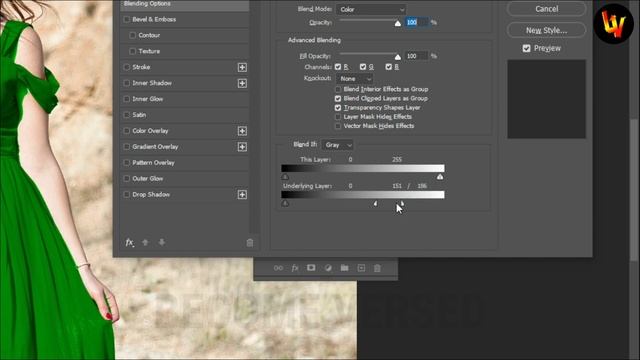Enable Outer Glow checkbox
The width and height of the screenshot is (640, 360).
(x=127, y=178)
